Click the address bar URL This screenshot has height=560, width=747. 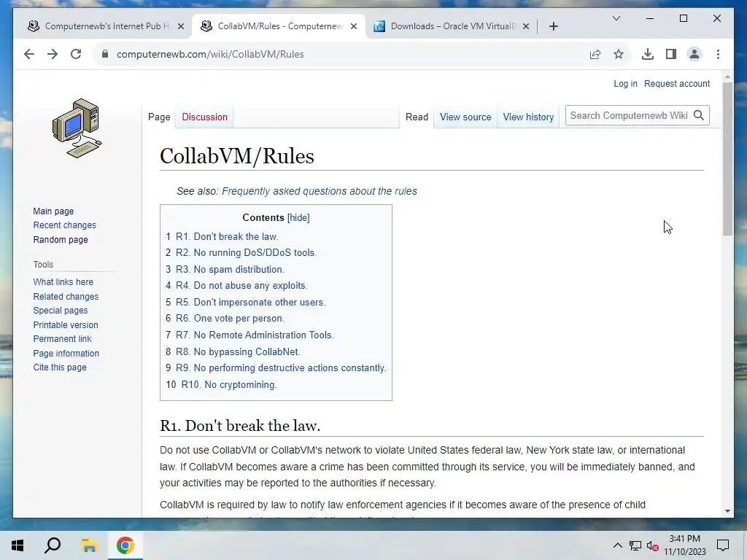tap(210, 54)
